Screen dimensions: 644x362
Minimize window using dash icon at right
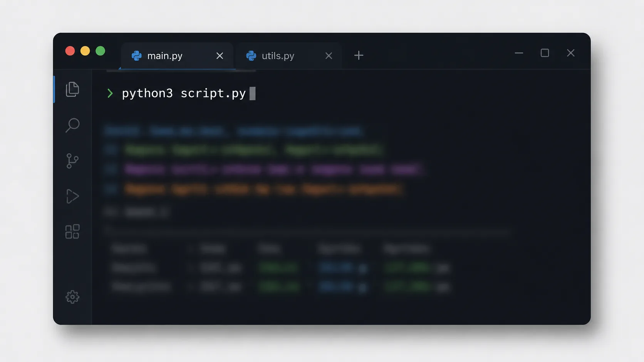pos(519,53)
